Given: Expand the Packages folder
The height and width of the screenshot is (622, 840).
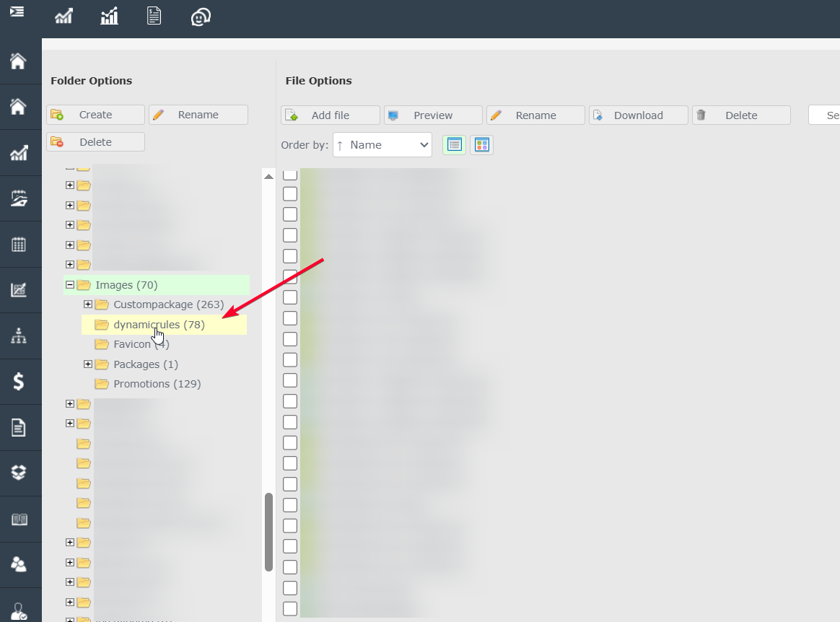Looking at the screenshot, I should point(88,364).
